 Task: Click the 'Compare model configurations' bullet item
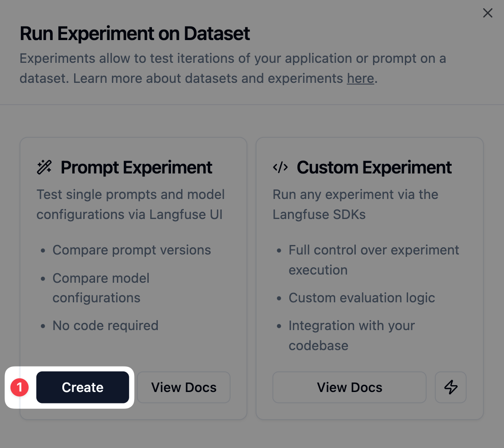101,288
